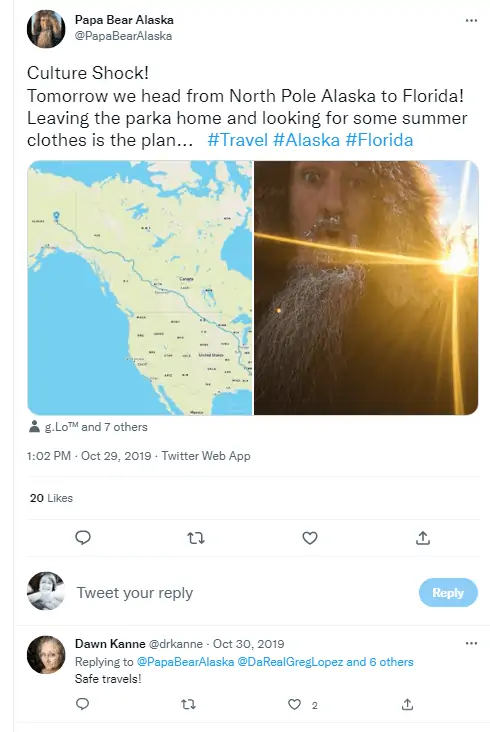Open the more options menu on main tweet
This screenshot has height=732, width=490.
point(471,21)
